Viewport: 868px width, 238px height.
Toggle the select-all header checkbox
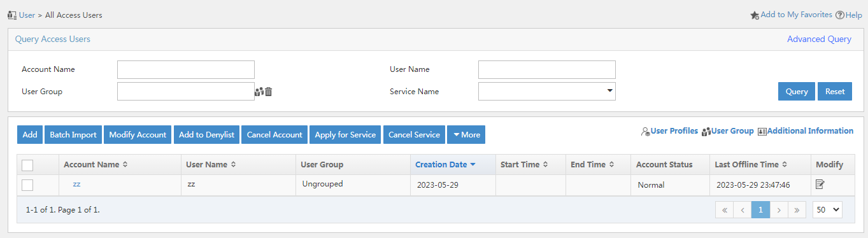click(27, 165)
